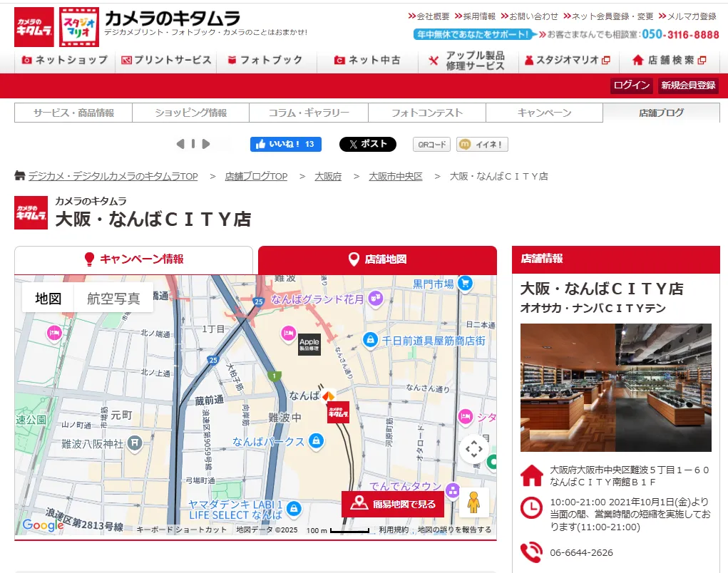The height and width of the screenshot is (573, 728).
Task: Switch map to 地図 view
Action: coord(48,299)
